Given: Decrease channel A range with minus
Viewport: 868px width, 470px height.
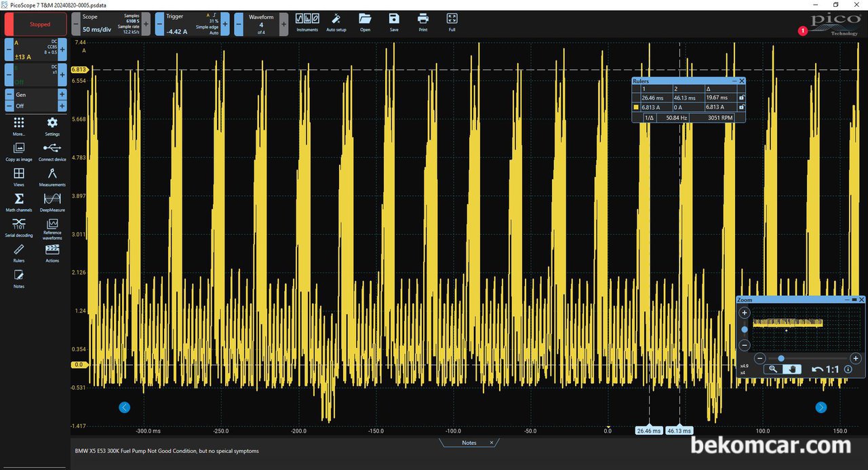Looking at the screenshot, I should pyautogui.click(x=9, y=49).
